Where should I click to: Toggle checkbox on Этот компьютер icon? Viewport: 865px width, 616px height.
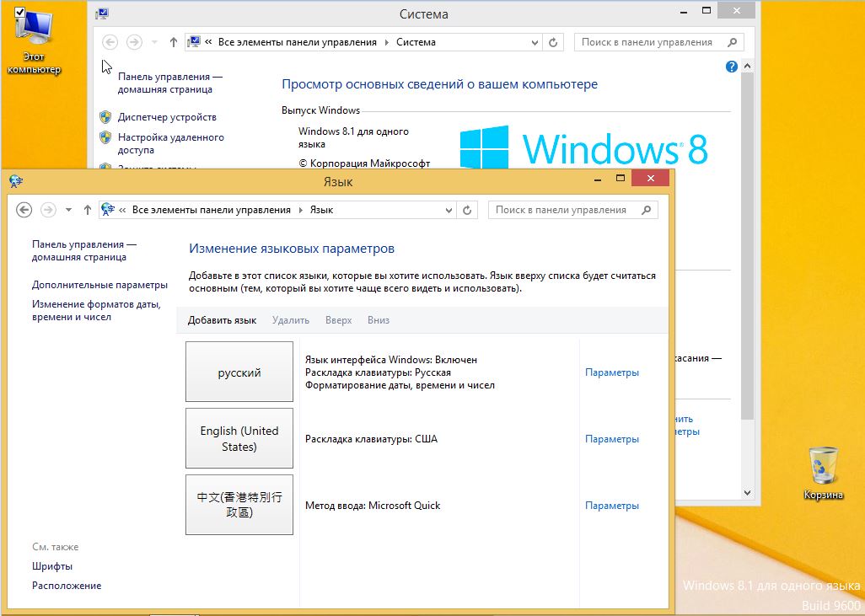(x=20, y=11)
